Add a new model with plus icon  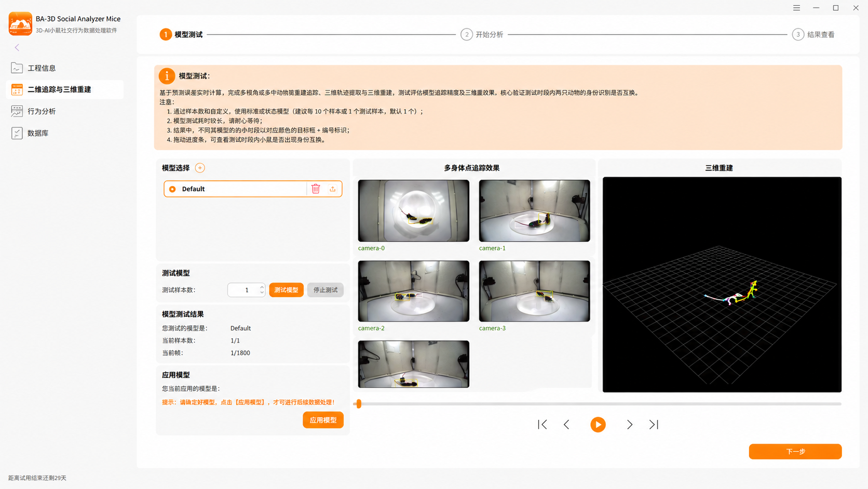pos(200,168)
